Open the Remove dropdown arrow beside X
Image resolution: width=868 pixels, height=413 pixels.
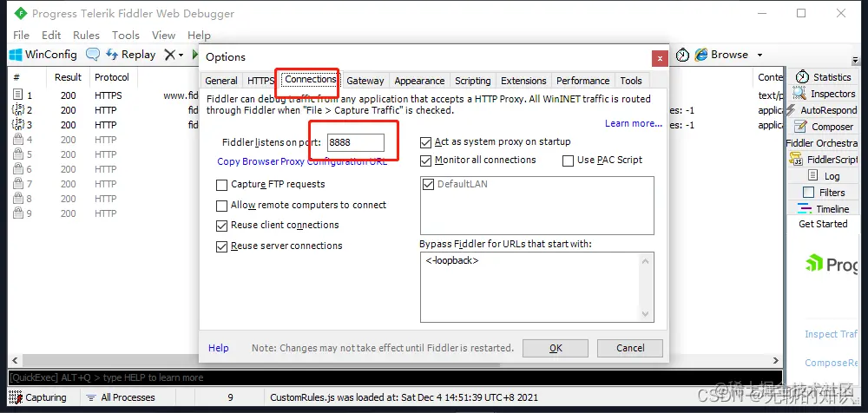181,55
